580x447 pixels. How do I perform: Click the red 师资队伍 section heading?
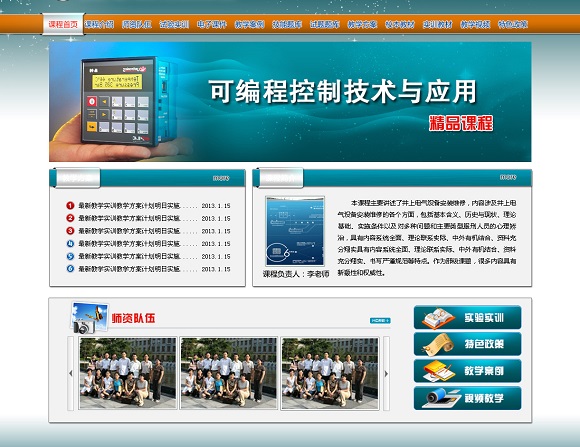coord(134,318)
